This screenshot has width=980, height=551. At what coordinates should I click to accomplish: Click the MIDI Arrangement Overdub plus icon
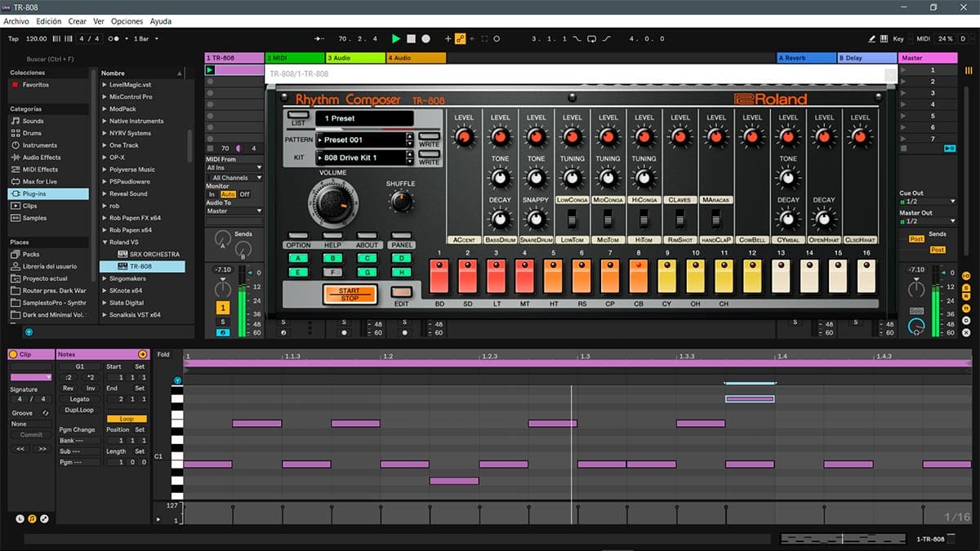click(448, 38)
